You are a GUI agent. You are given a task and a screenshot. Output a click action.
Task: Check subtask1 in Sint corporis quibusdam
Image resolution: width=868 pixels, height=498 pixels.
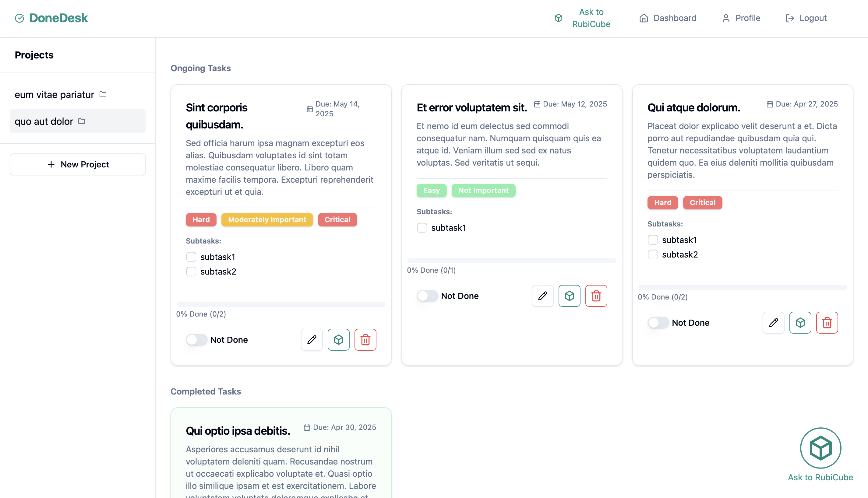[191, 257]
